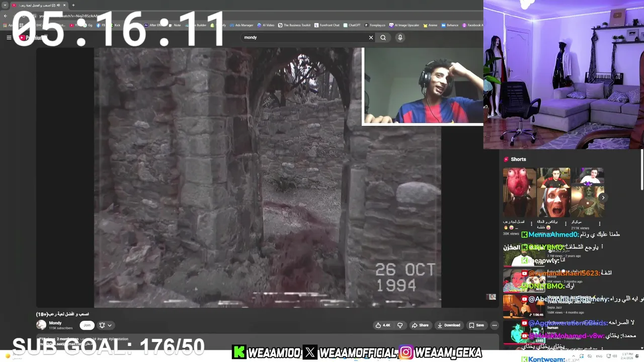Toggle ENG language indicator in system tray

pos(599,356)
